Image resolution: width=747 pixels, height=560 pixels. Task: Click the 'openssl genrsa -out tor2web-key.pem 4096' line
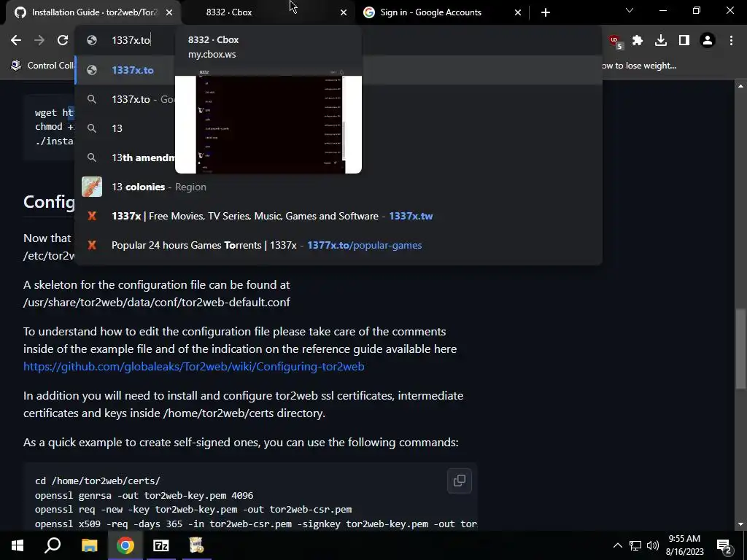[144, 495]
